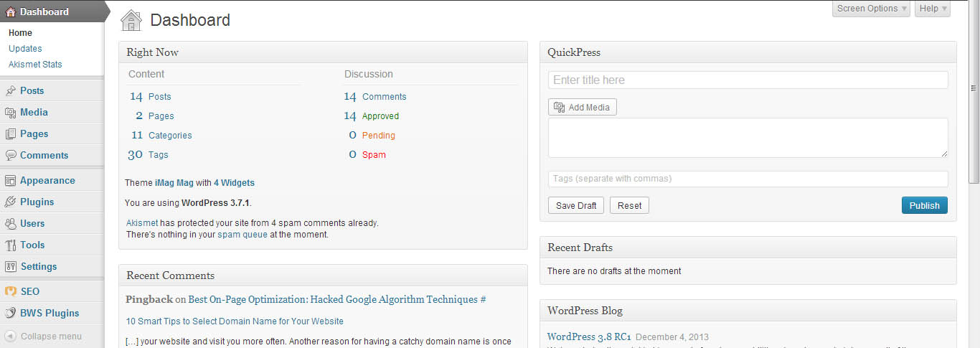Click the media icon inside Add Media button
Image resolution: width=980 pixels, height=348 pixels.
click(559, 108)
